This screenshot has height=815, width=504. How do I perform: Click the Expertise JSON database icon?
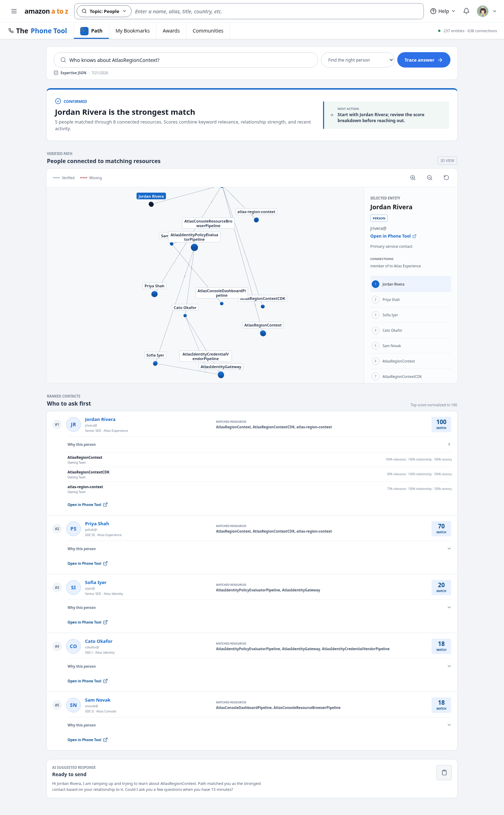56,73
